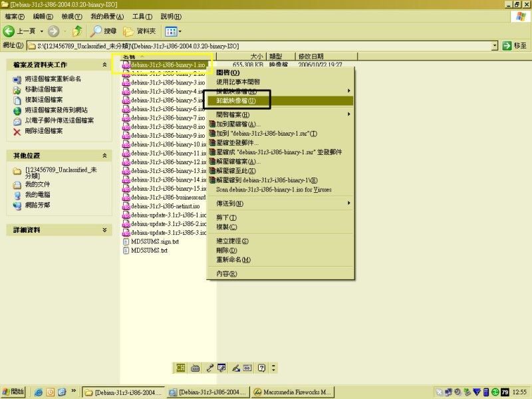Choose 使用記事本開啟 in context menu
532x399 pixels.
tap(280, 82)
